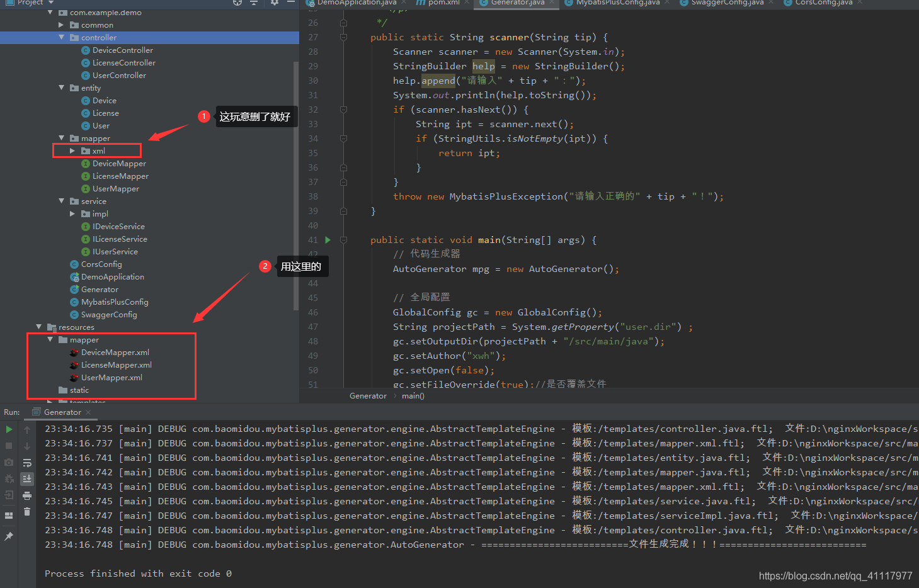Toggle the Pin Tab icon
The width and height of the screenshot is (919, 588).
pos(9,536)
